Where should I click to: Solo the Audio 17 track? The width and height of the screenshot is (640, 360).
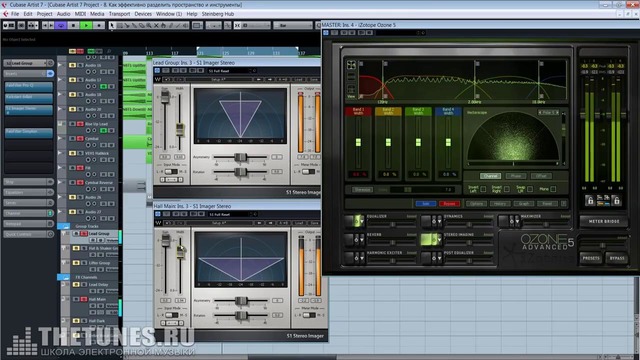[x=80, y=80]
